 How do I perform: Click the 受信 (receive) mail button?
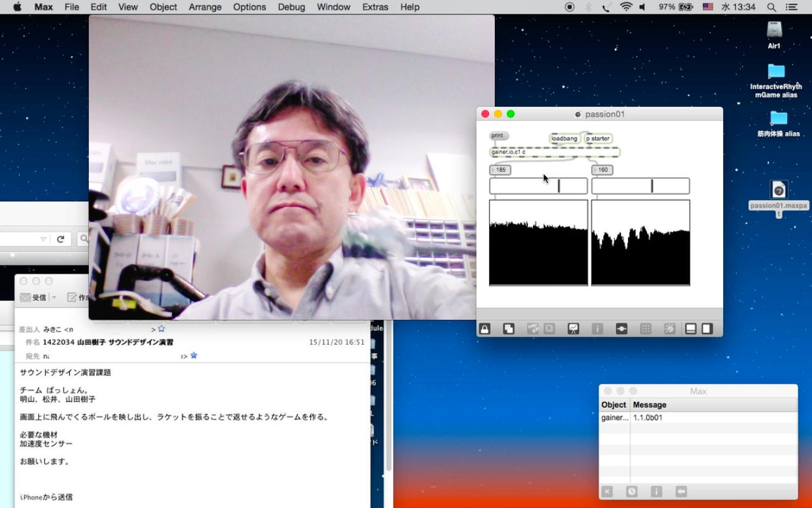(34, 297)
